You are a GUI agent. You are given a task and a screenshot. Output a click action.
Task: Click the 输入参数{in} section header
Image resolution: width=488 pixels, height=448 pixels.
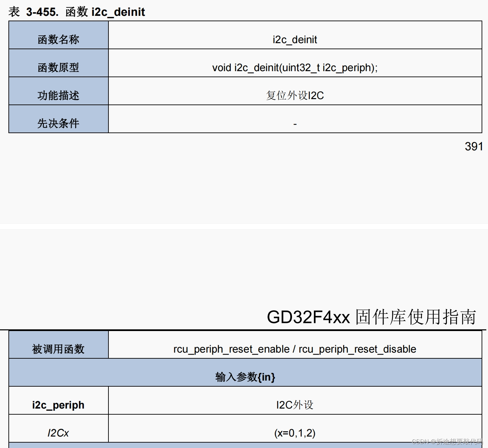(245, 377)
